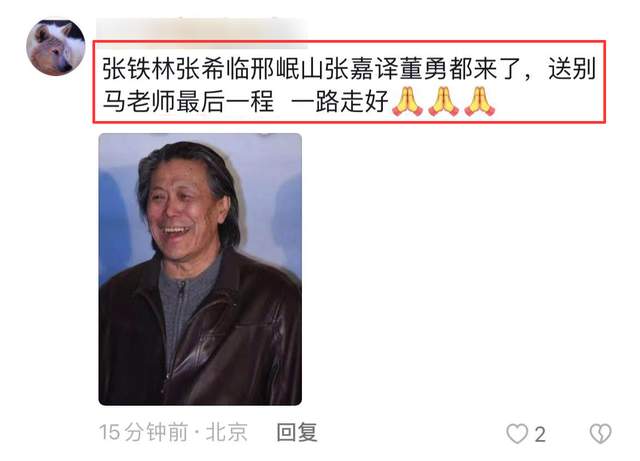640x461 pixels.
Task: Click the 北京 location label
Action: (x=227, y=432)
